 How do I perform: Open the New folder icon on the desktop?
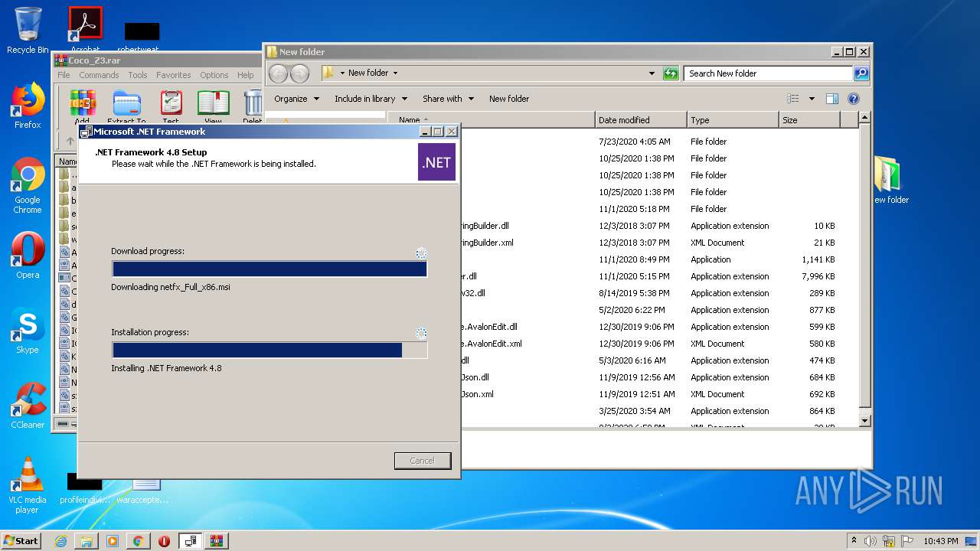point(890,181)
